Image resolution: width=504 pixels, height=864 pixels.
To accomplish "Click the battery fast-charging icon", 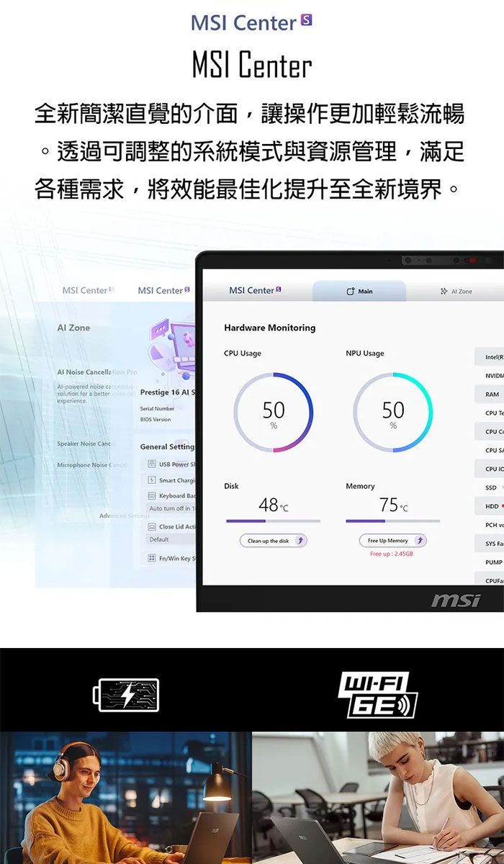I will 126,695.
